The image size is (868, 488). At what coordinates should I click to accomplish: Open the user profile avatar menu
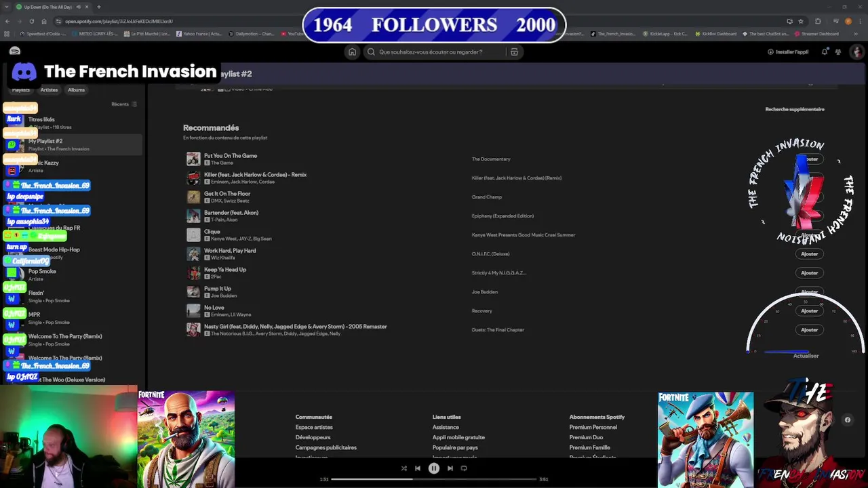(856, 52)
